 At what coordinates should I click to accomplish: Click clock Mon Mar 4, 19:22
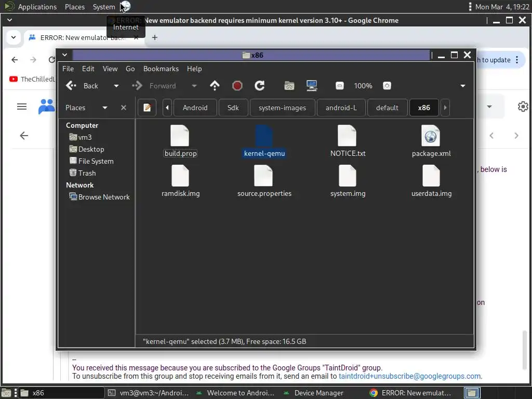pos(502,7)
